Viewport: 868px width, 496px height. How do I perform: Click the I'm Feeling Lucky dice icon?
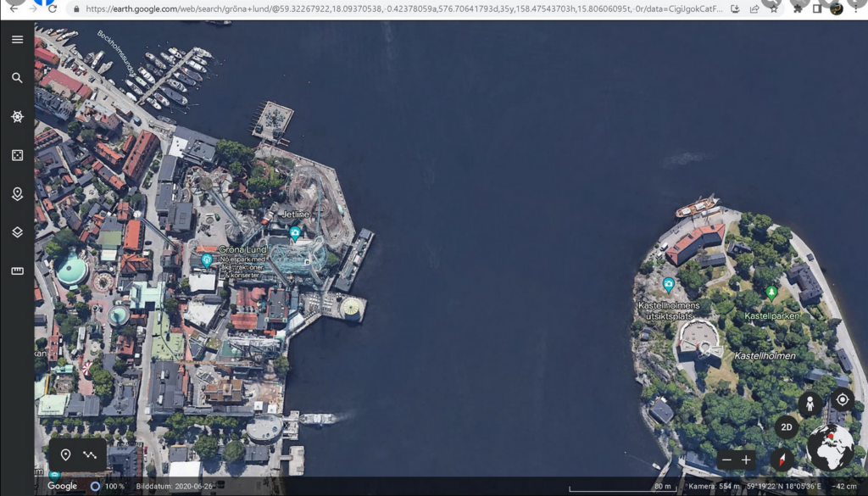pos(17,156)
